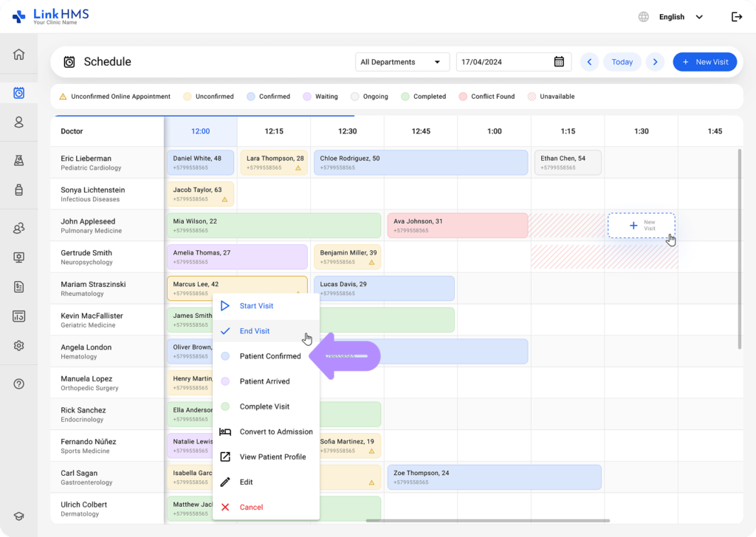This screenshot has height=537, width=756.
Task: Go to the previous day with the left chevron
Action: pos(589,62)
